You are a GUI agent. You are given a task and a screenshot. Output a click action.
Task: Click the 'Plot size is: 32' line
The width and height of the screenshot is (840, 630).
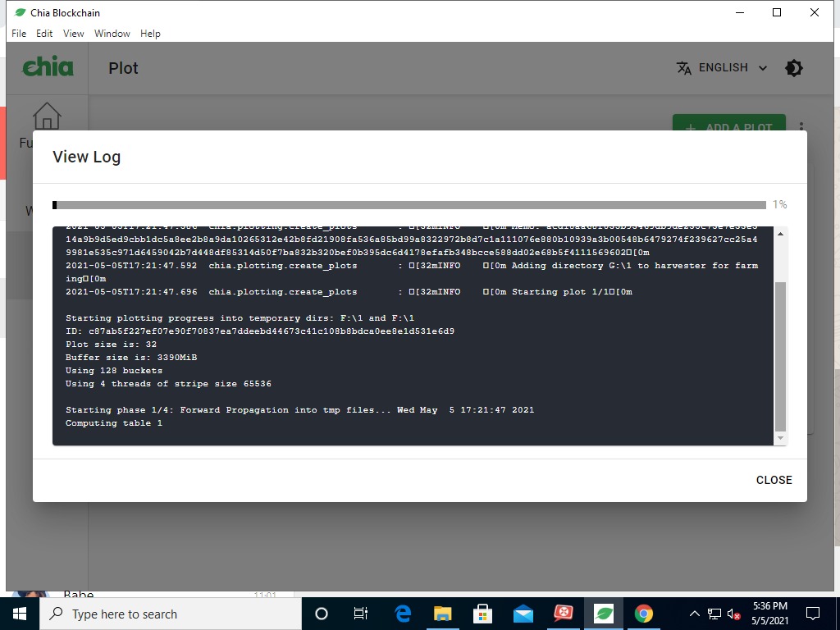[111, 345]
